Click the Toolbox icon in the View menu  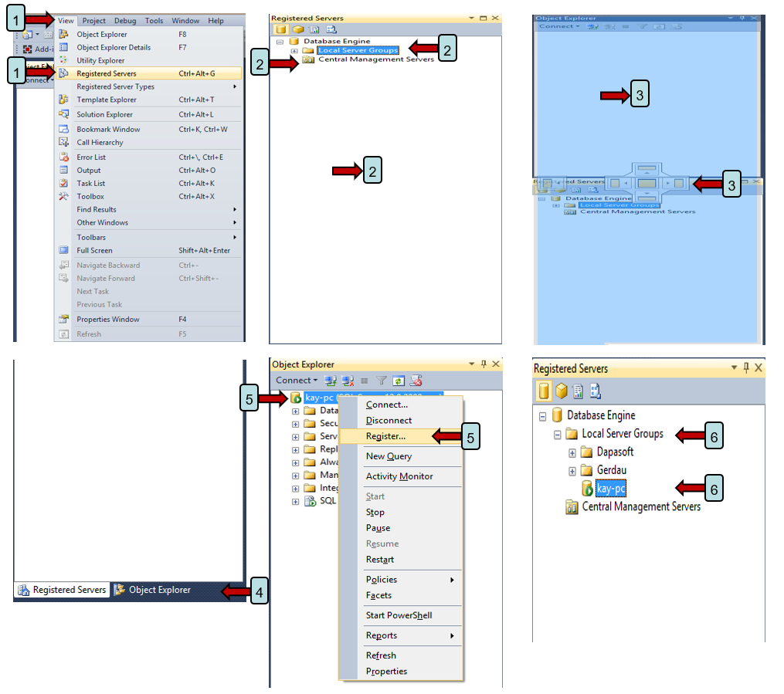coord(63,197)
